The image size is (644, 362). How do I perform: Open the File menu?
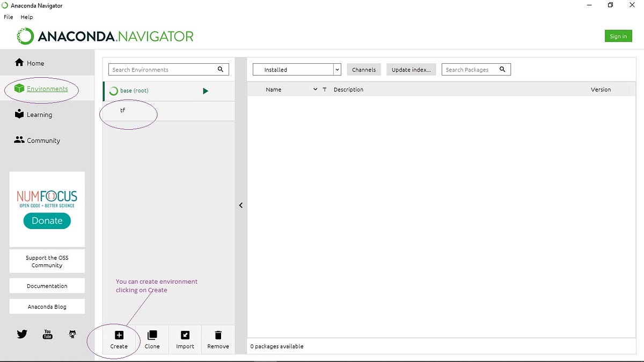tap(8, 17)
